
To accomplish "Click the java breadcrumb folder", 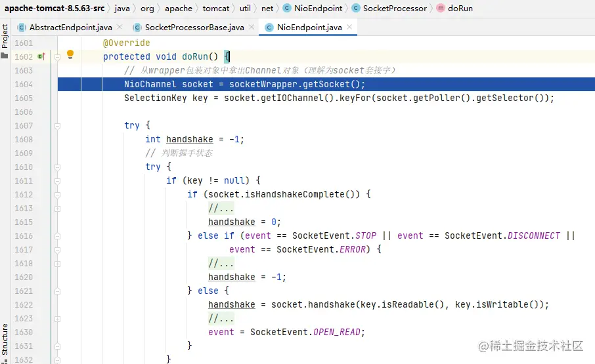I will click(x=121, y=8).
